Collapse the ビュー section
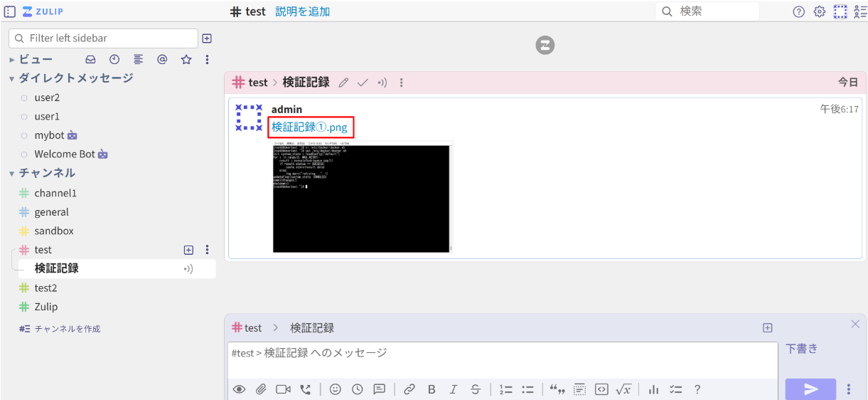 click(x=11, y=60)
